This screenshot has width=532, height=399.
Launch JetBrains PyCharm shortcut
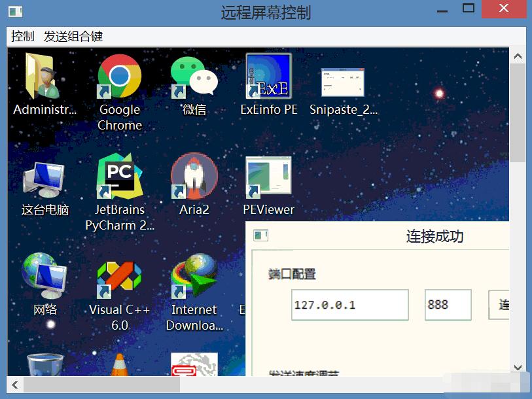(x=120, y=176)
